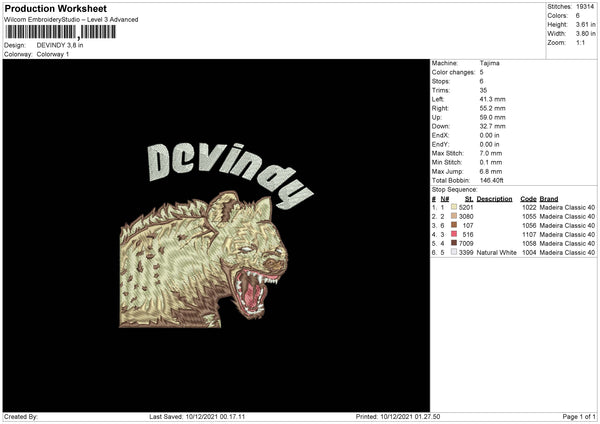
Task: Select the pink swatch for thread 1107
Action: pos(455,234)
